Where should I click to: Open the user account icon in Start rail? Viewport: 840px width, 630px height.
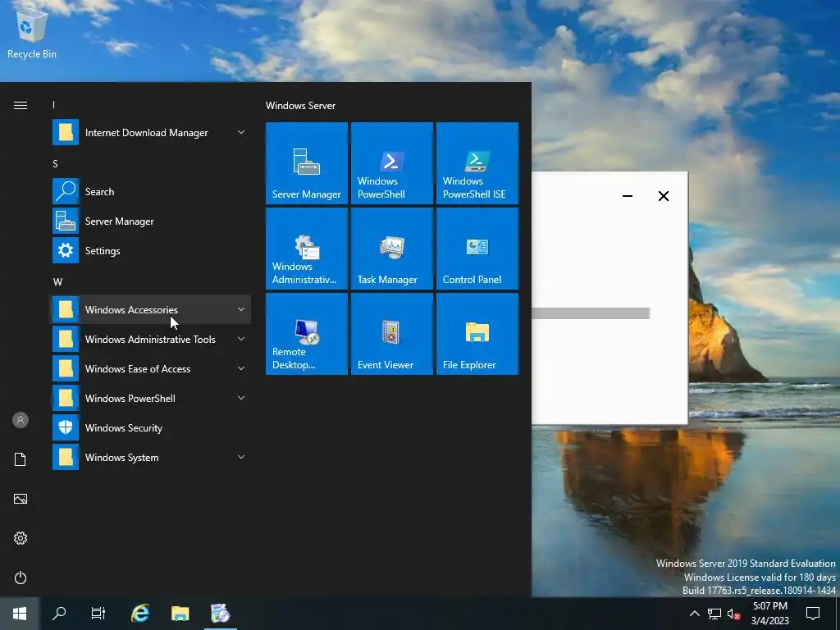pos(21,420)
